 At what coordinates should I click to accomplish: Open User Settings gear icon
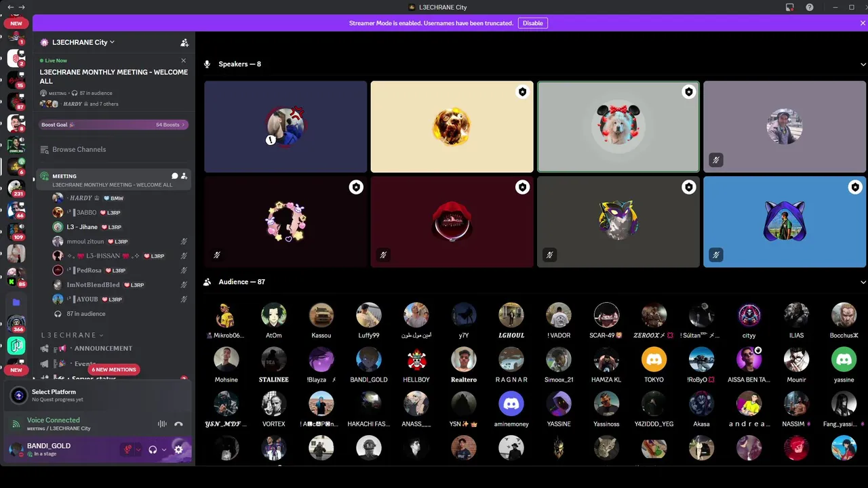coord(178,449)
